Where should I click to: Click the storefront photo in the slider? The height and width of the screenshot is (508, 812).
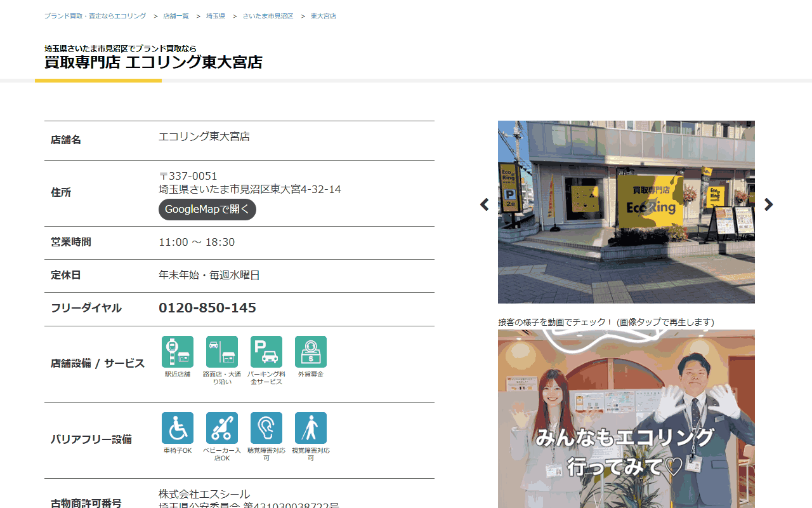[626, 212]
